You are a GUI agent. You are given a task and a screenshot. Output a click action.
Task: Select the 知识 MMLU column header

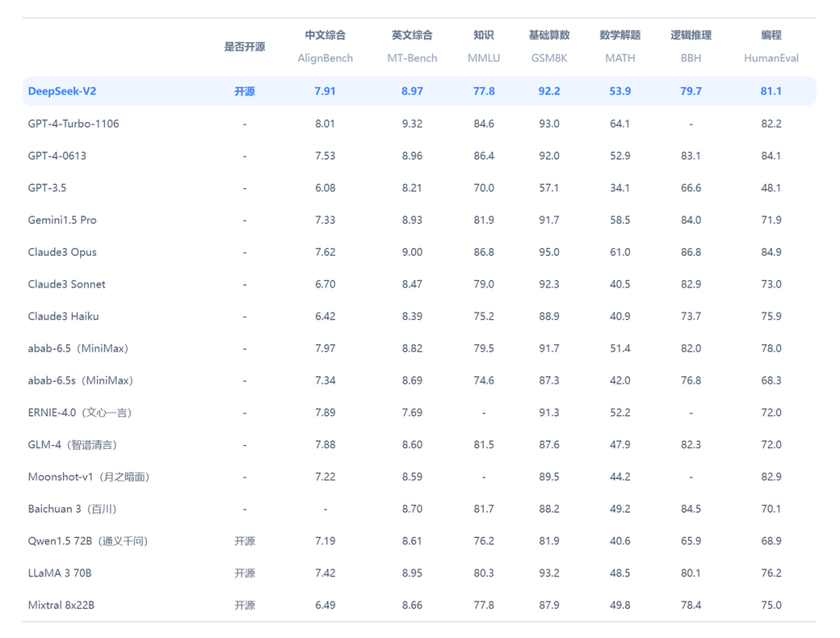[484, 45]
